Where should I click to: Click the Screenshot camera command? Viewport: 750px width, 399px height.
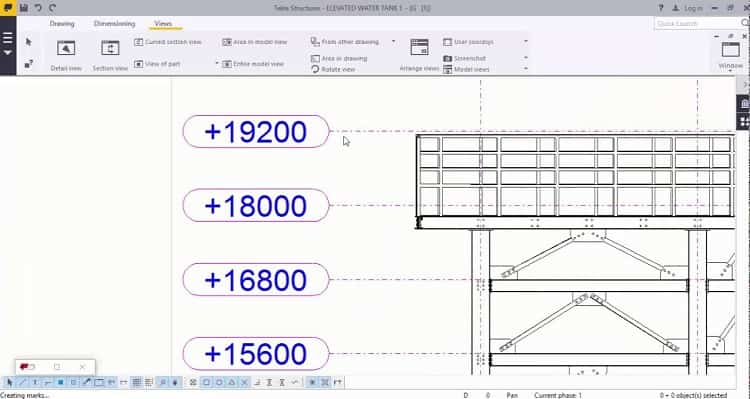click(464, 58)
